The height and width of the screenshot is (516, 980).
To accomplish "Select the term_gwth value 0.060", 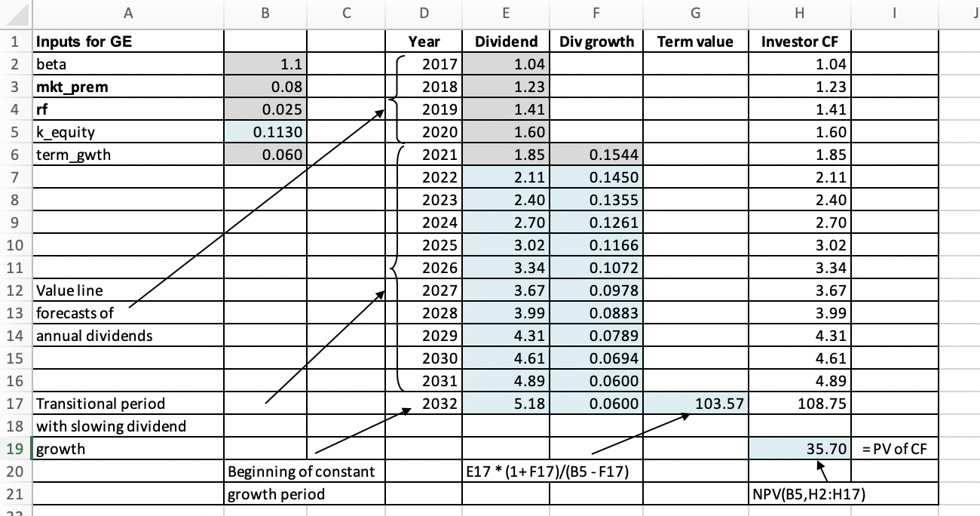I will [x=265, y=155].
